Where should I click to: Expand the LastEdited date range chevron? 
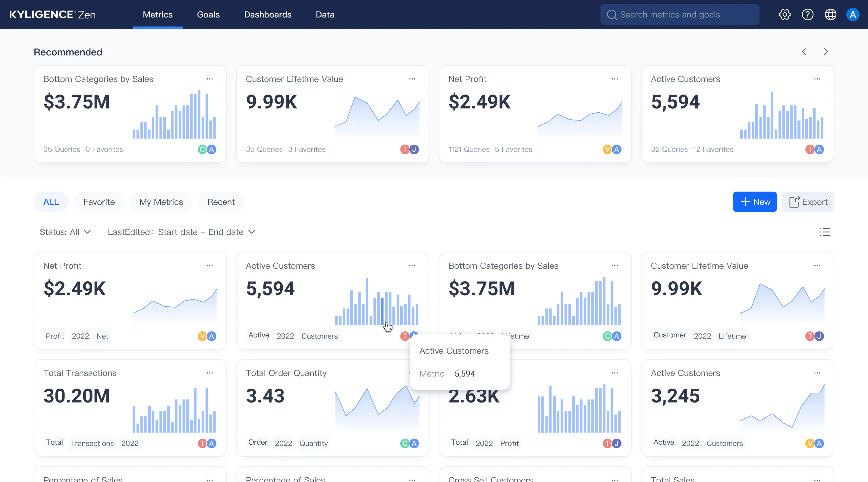252,232
